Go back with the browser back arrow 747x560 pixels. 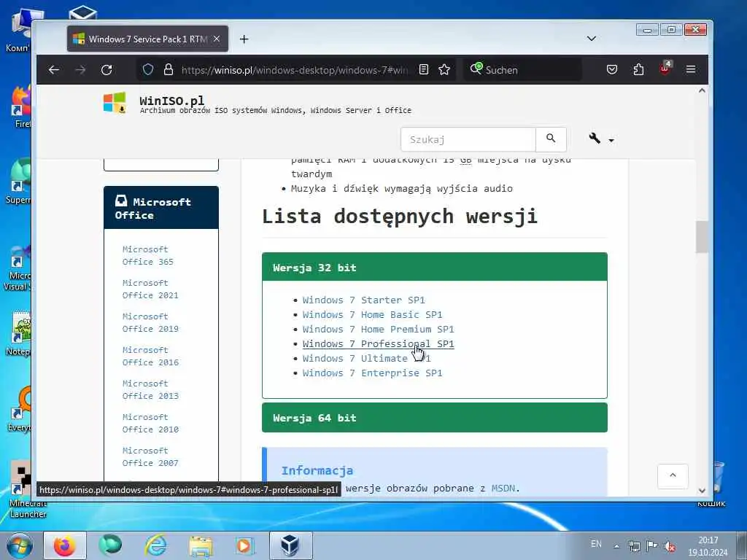pos(54,70)
